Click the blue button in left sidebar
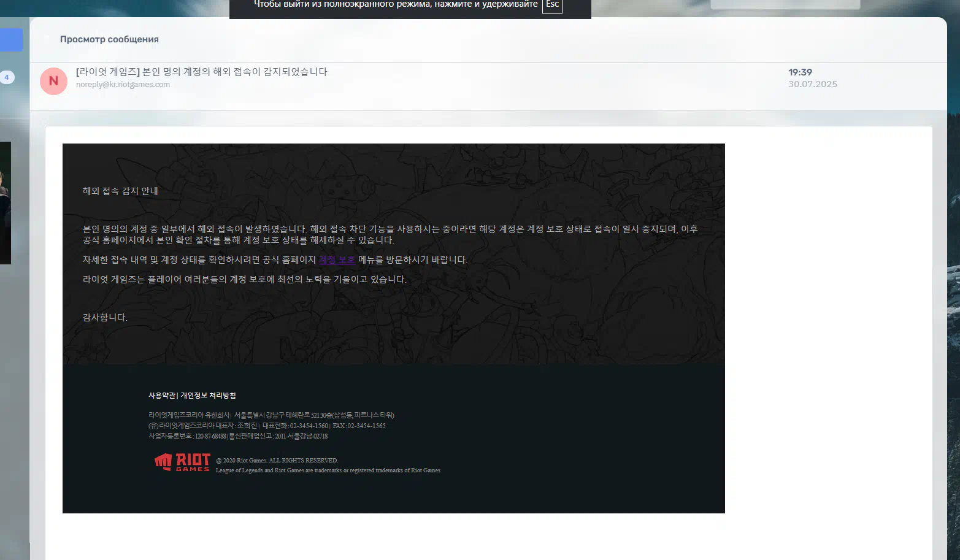 (11, 40)
